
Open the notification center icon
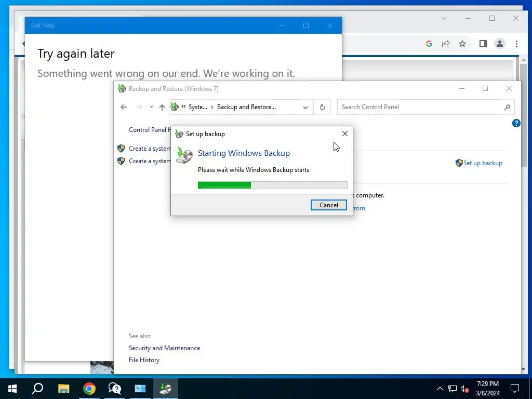click(515, 389)
